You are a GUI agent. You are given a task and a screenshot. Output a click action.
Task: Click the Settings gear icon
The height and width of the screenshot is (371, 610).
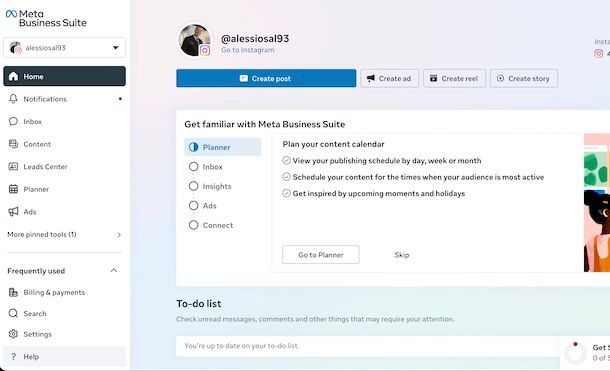pos(13,334)
